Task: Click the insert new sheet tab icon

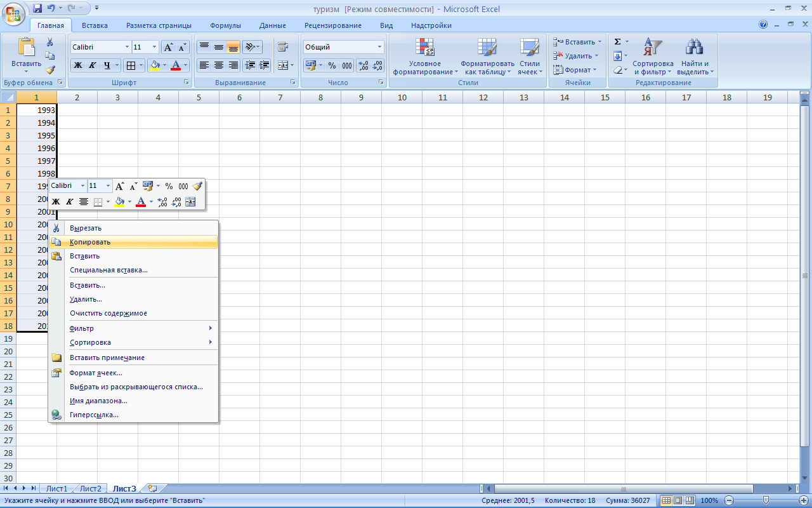Action: click(x=152, y=488)
